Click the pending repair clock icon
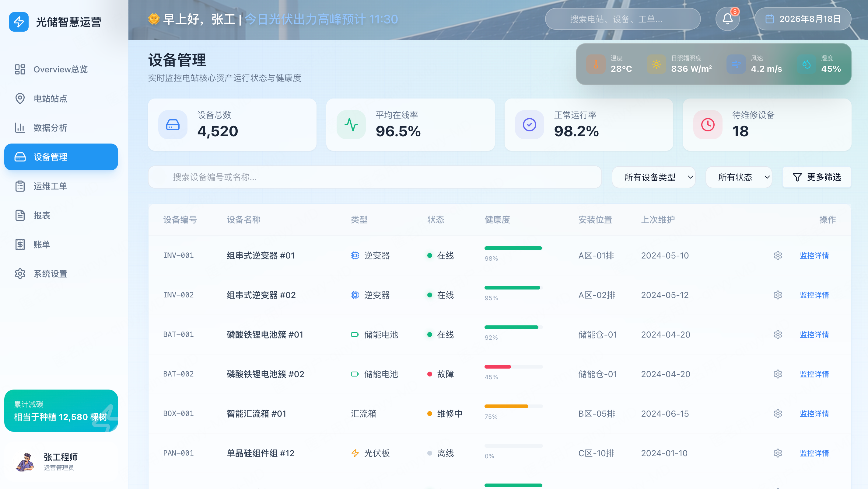This screenshot has height=489, width=868. (708, 125)
